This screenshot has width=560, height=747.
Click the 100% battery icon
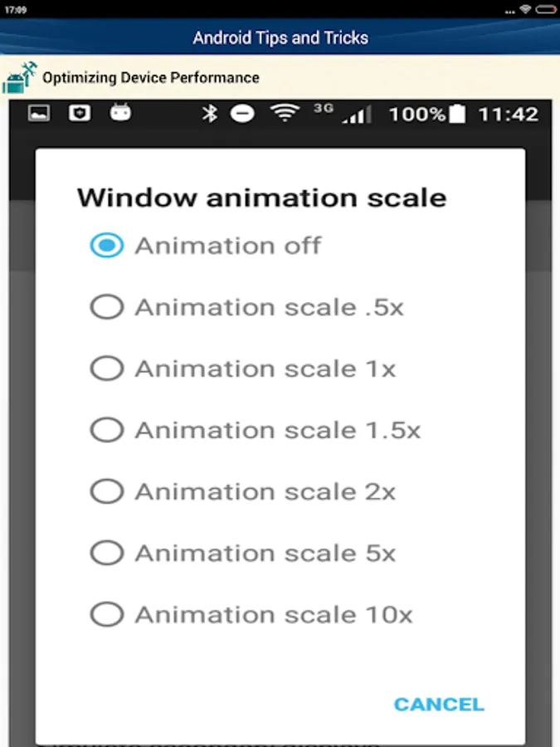pyautogui.click(x=456, y=115)
